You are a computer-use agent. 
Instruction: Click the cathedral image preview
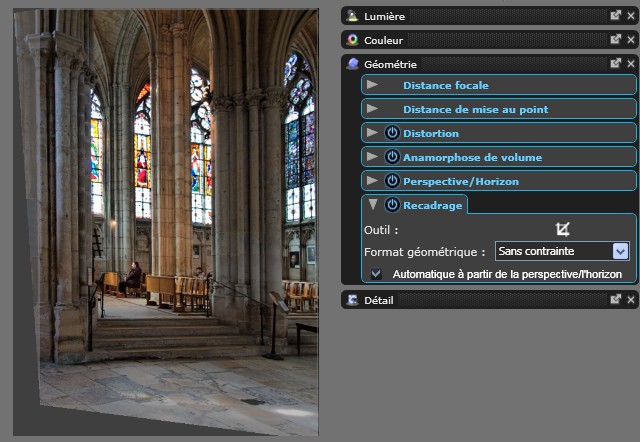(166, 222)
